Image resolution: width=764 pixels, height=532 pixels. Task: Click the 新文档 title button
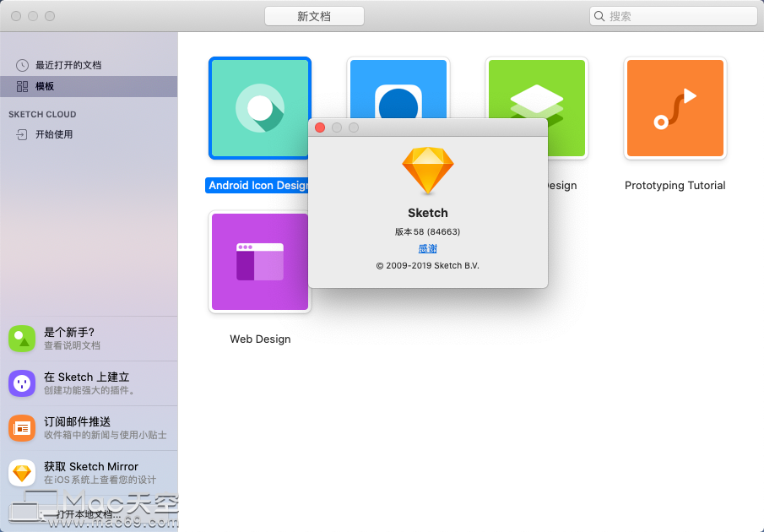click(x=314, y=16)
